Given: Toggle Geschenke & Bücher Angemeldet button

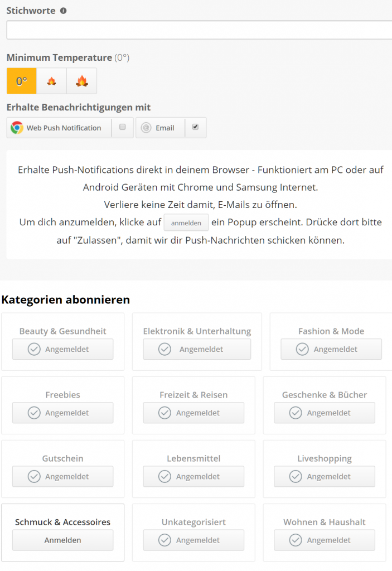Looking at the screenshot, I should (x=324, y=413).
